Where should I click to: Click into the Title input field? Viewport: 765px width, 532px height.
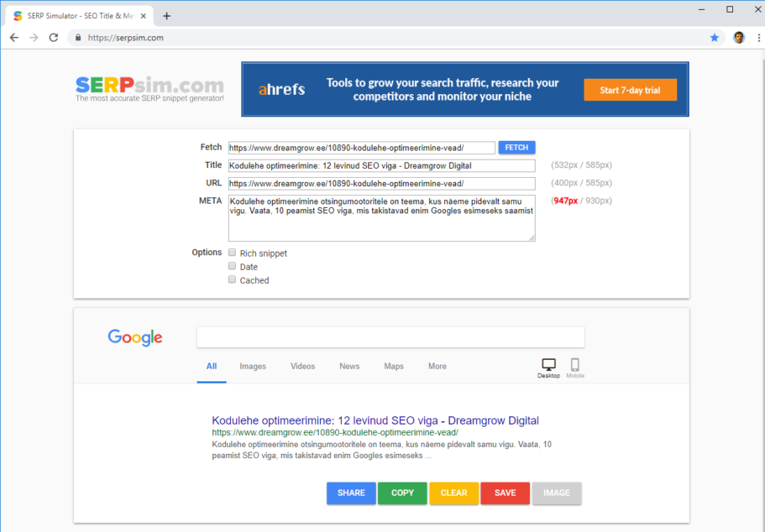coord(381,165)
